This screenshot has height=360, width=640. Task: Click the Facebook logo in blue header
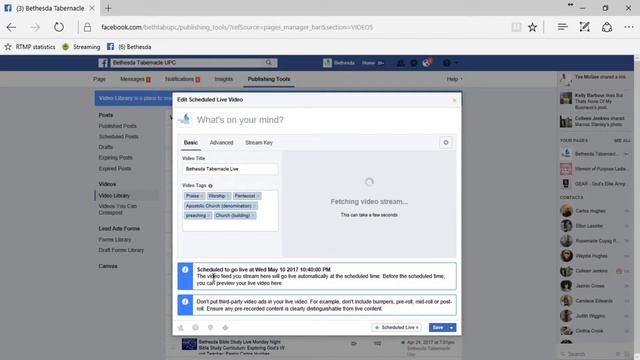(103, 63)
